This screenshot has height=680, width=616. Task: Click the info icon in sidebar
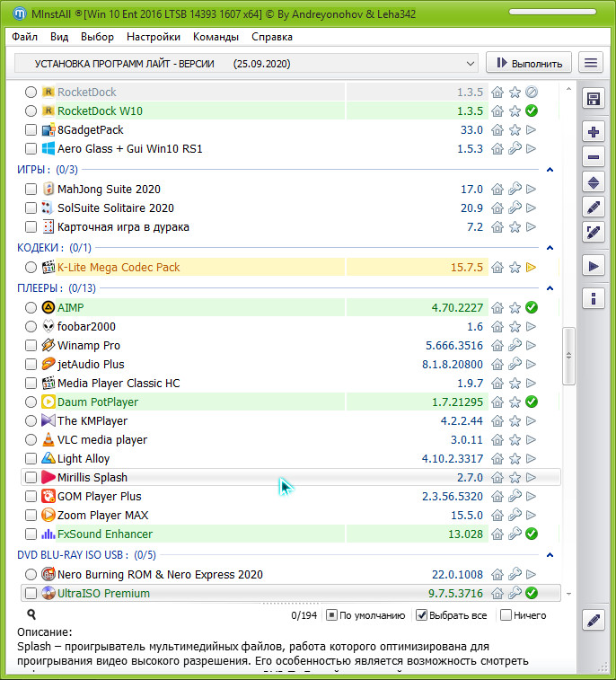(x=593, y=298)
